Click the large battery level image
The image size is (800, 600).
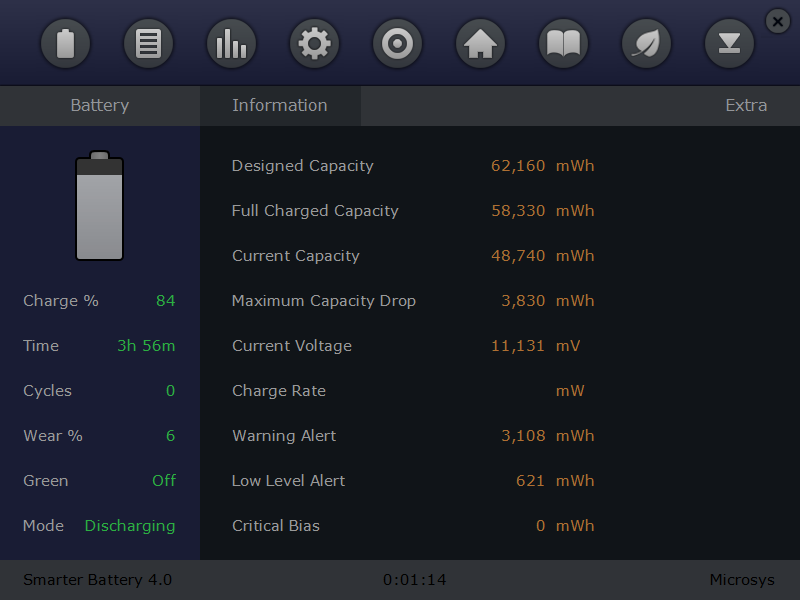pyautogui.click(x=99, y=206)
